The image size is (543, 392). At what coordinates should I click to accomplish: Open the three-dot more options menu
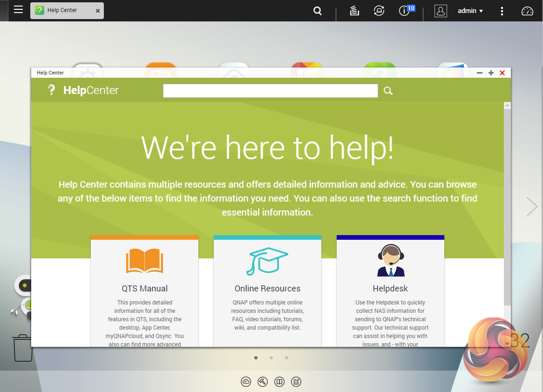coord(502,11)
